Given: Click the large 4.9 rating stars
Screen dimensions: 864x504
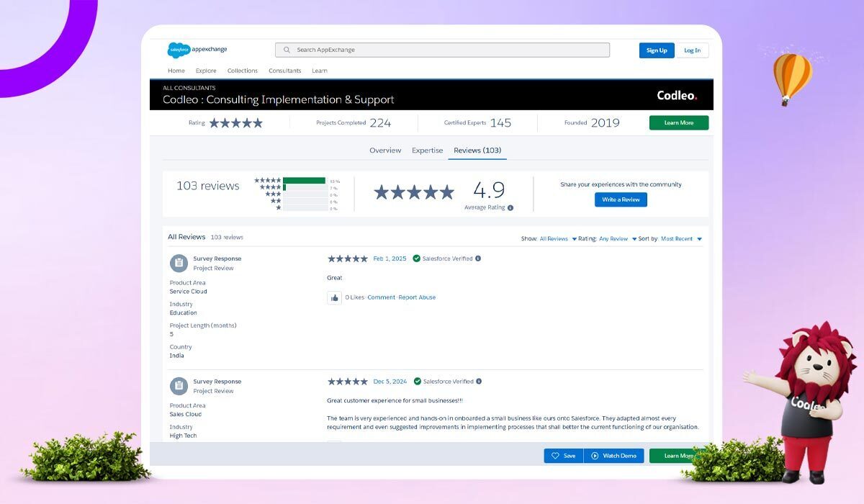Looking at the screenshot, I should click(414, 192).
